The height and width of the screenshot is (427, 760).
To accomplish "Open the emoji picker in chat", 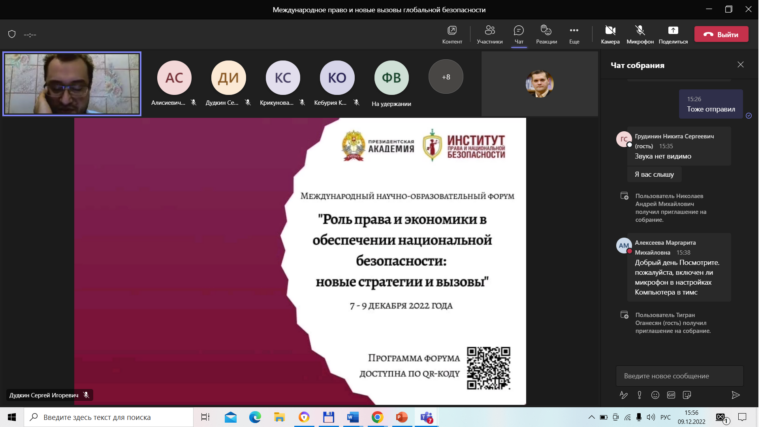I will [x=655, y=395].
